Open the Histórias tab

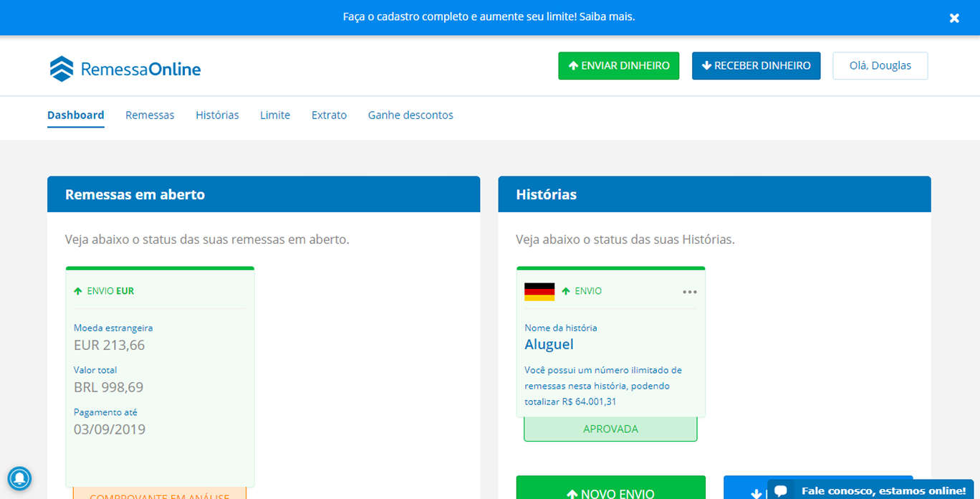click(217, 115)
